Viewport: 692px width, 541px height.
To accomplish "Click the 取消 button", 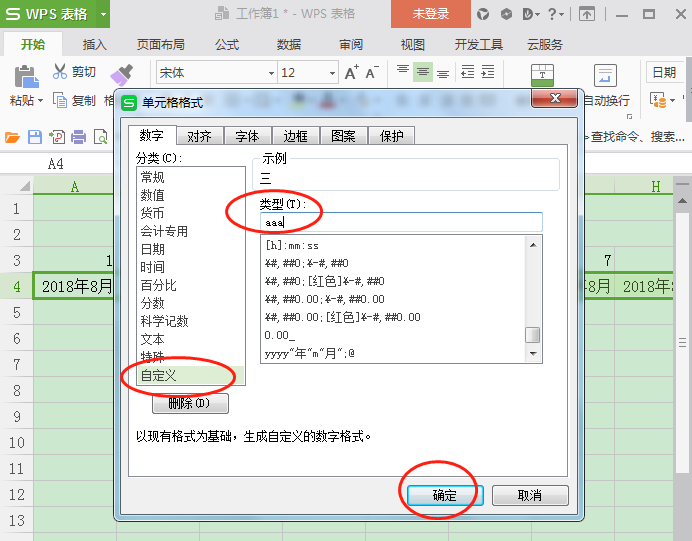I will click(x=530, y=495).
